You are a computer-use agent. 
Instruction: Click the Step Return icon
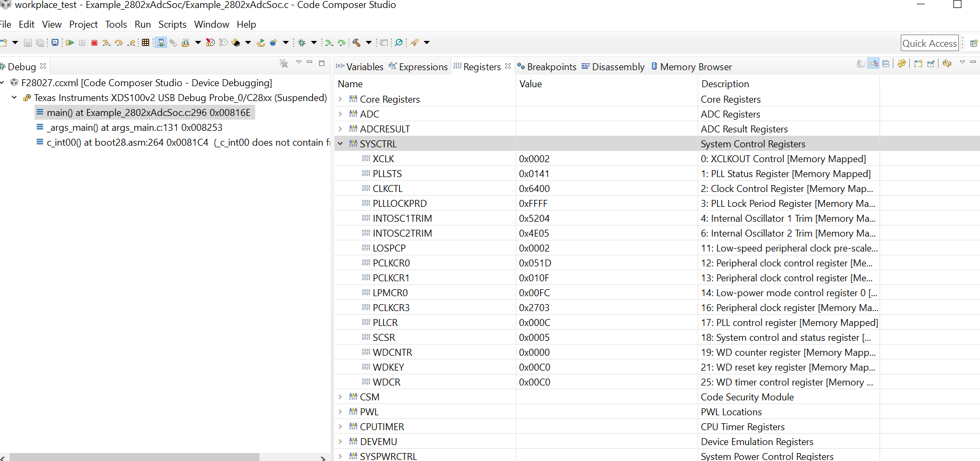point(131,43)
